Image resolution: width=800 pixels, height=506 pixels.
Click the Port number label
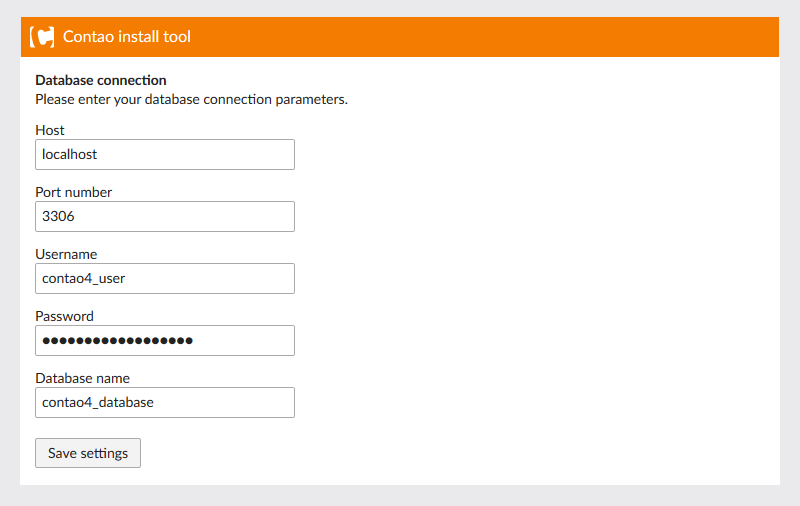coord(74,192)
